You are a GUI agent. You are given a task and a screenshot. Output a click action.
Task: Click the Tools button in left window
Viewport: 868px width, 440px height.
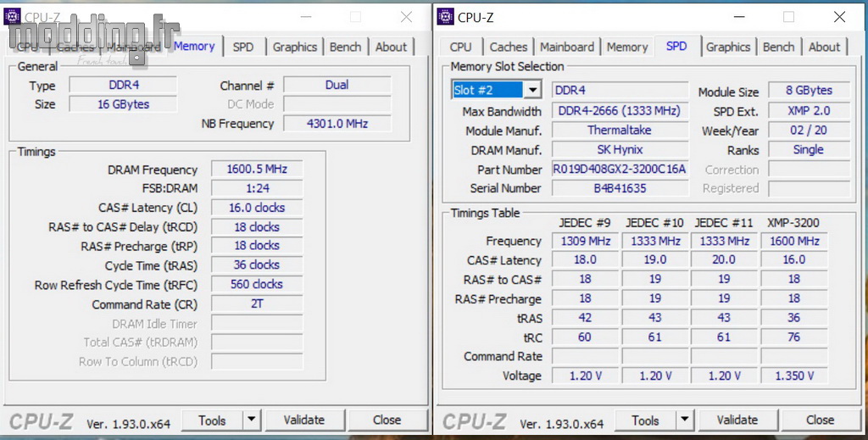click(213, 421)
